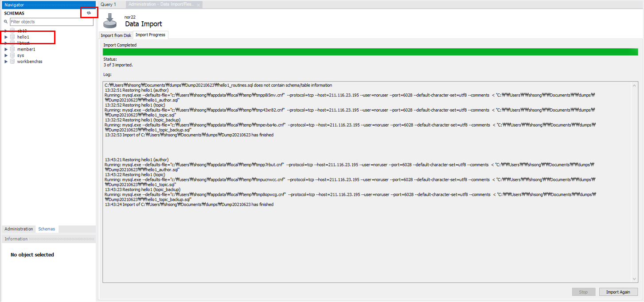This screenshot has height=302, width=644.
Task: Select the sys database icon
Action: (x=12, y=55)
